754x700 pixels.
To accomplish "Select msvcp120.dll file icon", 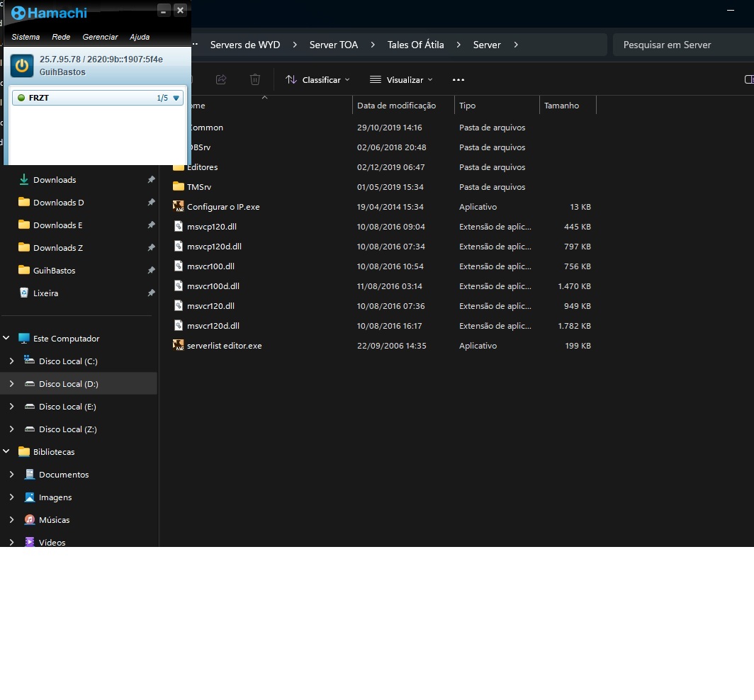I will 179,227.
